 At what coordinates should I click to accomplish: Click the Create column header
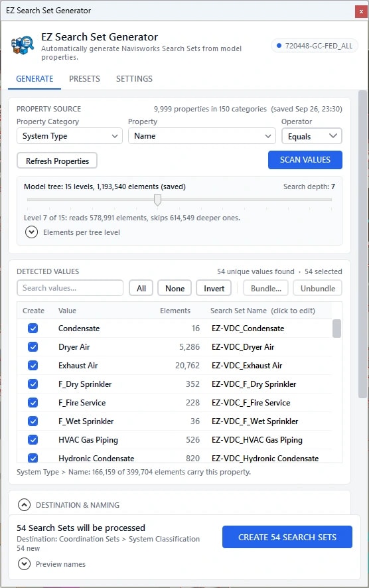(x=33, y=311)
